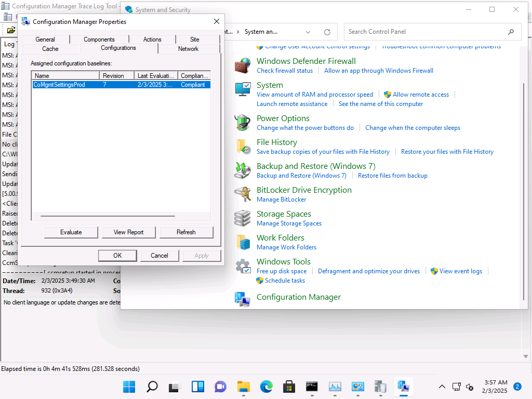Image resolution: width=532 pixels, height=399 pixels.
Task: Click the BitLocker Drive Encryption key icon
Action: 243,194
